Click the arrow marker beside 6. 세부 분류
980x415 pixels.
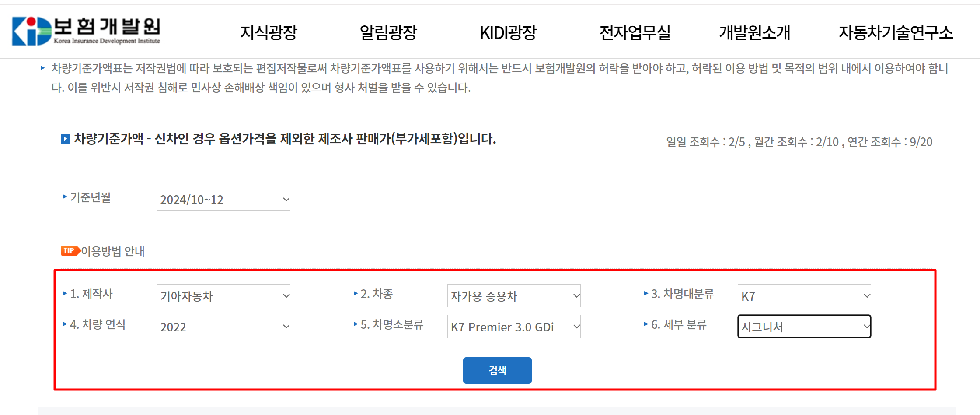click(647, 325)
